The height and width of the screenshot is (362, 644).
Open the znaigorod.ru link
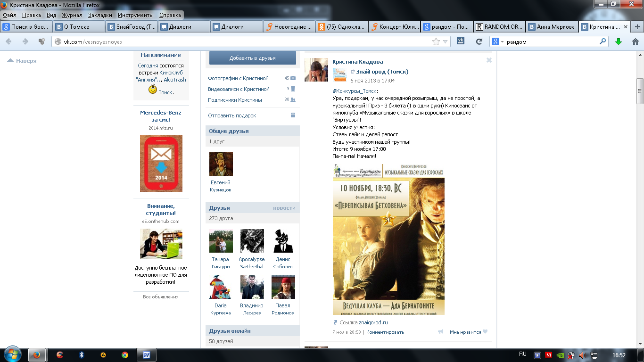[x=373, y=322]
